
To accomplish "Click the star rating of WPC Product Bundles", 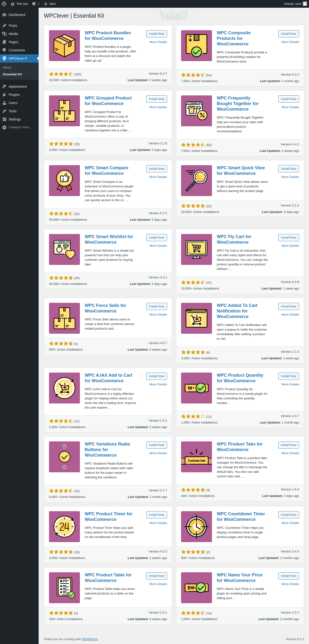I will pos(61,74).
